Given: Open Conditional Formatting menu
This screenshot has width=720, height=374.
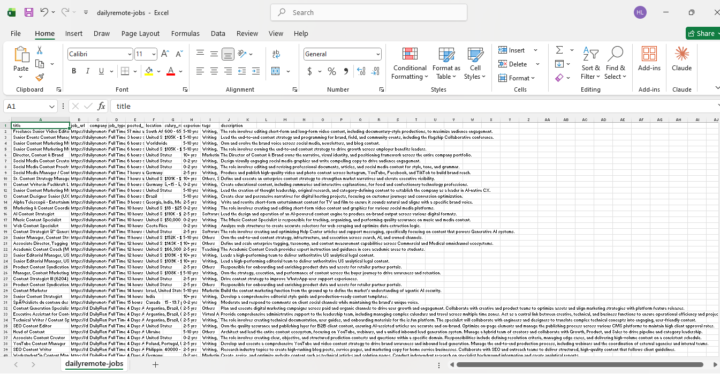Looking at the screenshot, I should click(410, 64).
